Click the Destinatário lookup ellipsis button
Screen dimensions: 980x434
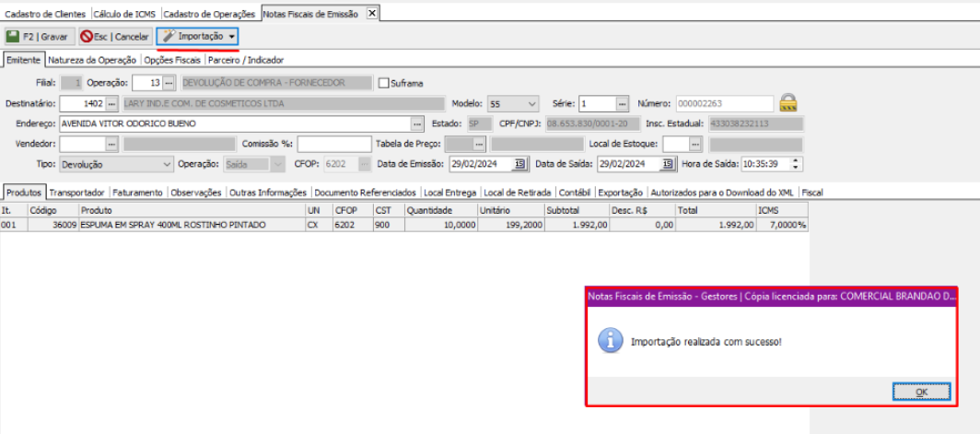pos(111,103)
